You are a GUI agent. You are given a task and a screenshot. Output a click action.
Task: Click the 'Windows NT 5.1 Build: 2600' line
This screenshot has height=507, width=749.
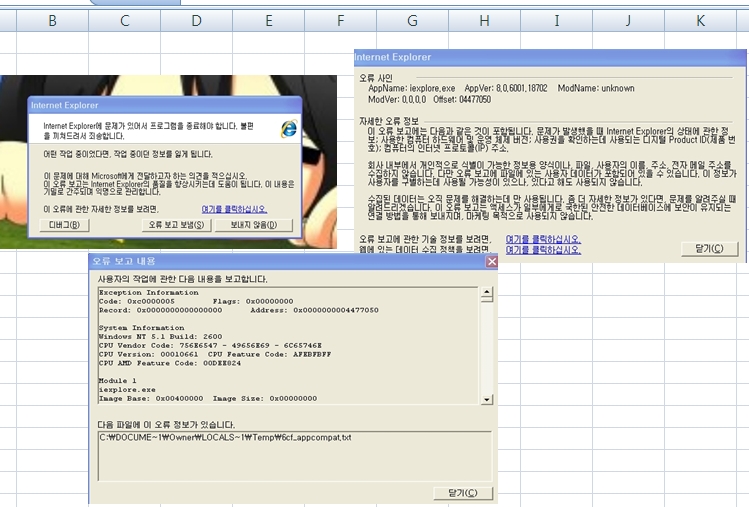pyautogui.click(x=160, y=336)
